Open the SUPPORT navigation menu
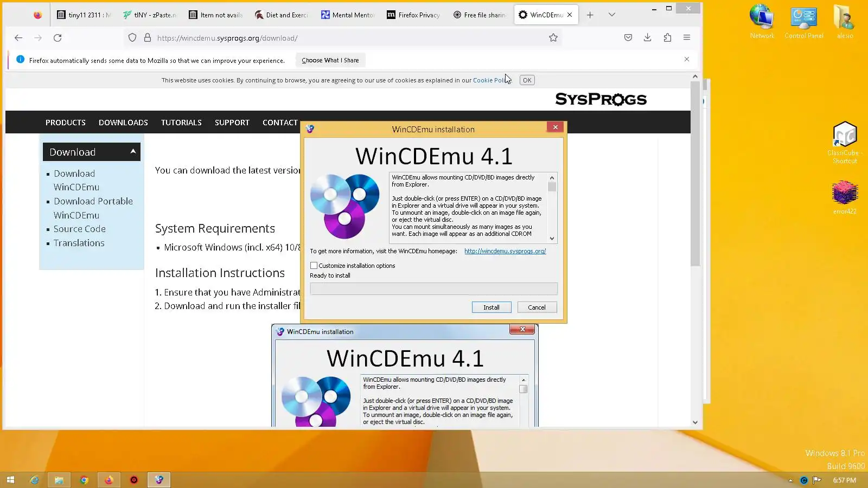This screenshot has width=868, height=488. point(232,123)
